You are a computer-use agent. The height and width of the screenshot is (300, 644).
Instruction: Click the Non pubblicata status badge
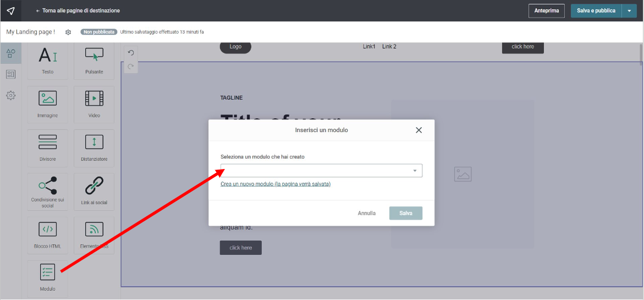coord(99,32)
